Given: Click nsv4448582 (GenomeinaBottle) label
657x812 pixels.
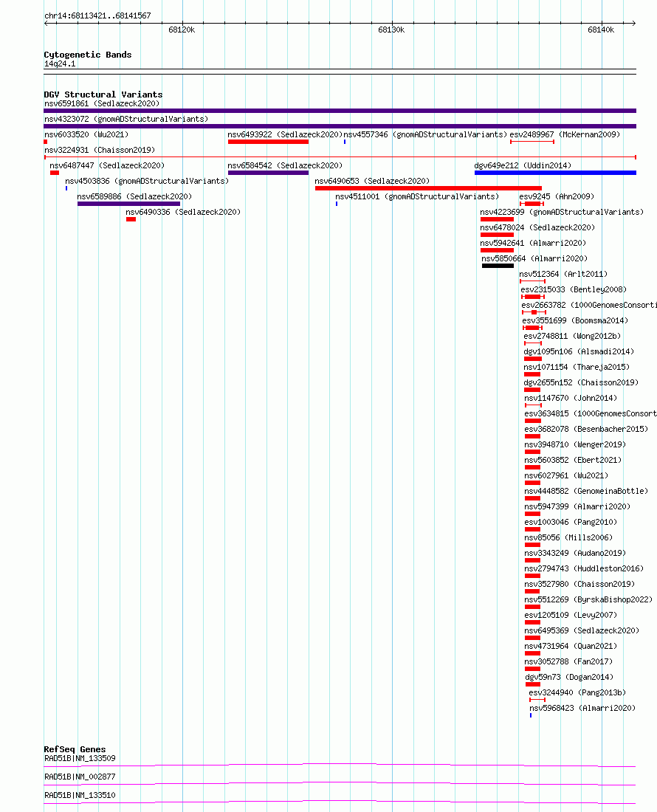Looking at the screenshot, I should click(x=586, y=492).
